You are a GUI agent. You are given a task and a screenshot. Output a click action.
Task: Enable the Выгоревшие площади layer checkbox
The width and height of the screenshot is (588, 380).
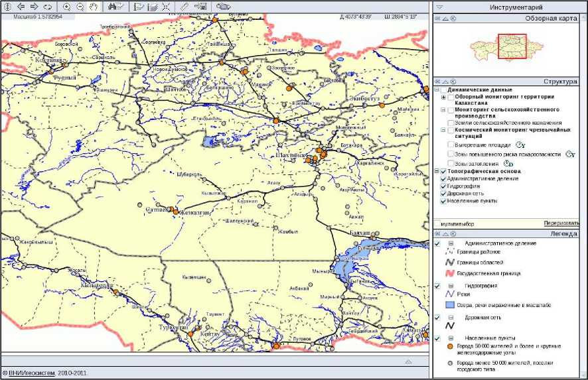click(451, 144)
